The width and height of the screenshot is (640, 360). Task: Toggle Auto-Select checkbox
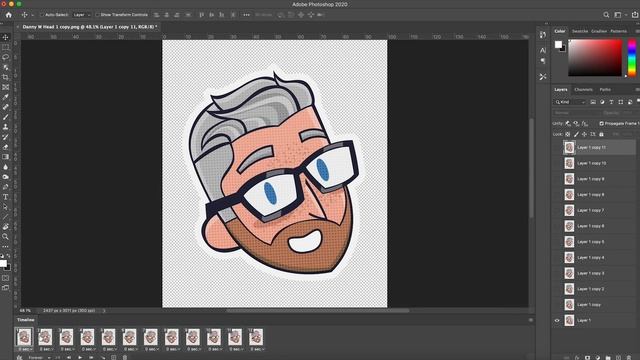(x=42, y=15)
